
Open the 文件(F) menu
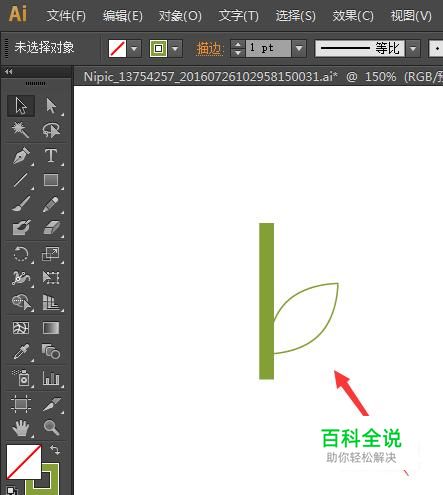pos(66,16)
